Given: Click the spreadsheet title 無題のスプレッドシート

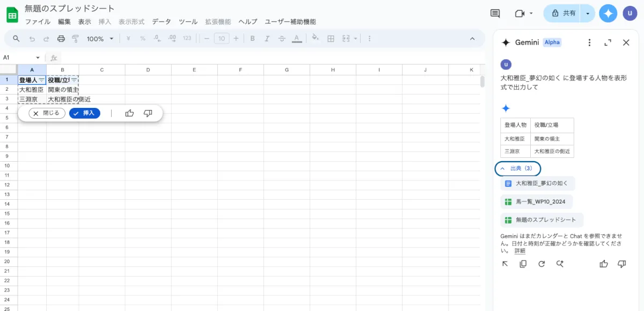Looking at the screenshot, I should point(70,9).
